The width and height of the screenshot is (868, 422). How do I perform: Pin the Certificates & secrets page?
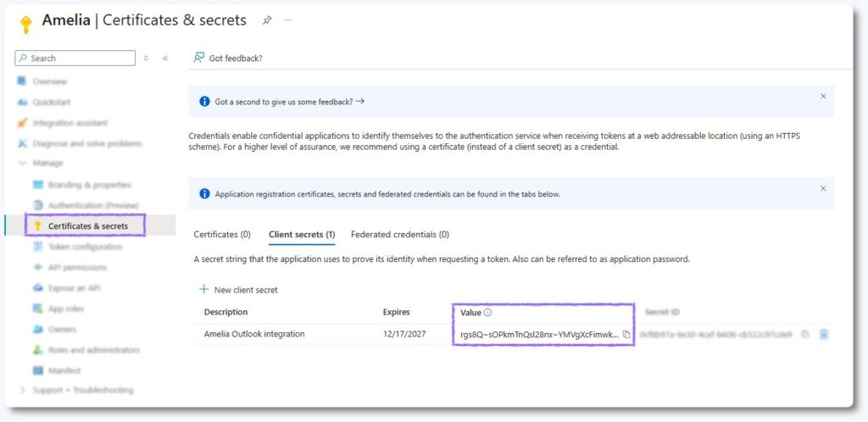(267, 20)
